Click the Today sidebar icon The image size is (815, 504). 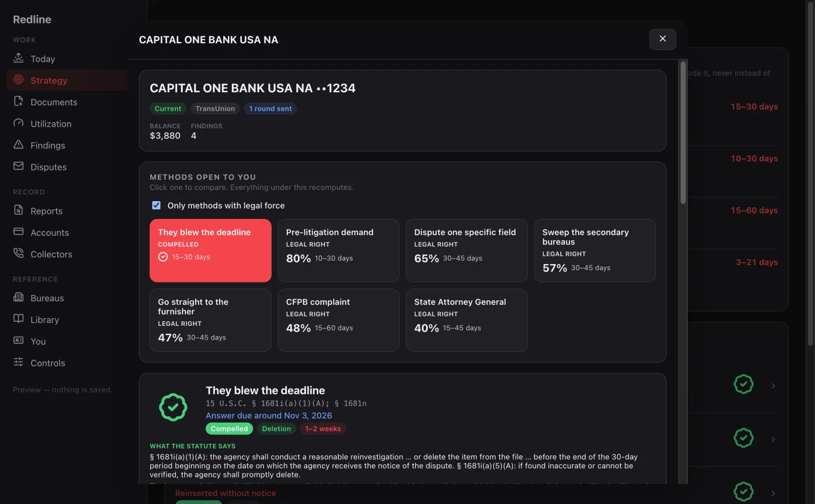pos(18,58)
